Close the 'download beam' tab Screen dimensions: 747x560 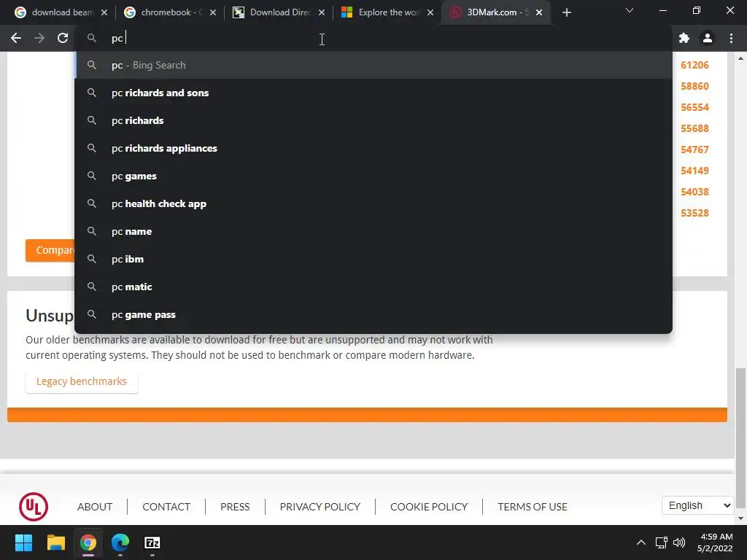coord(104,12)
